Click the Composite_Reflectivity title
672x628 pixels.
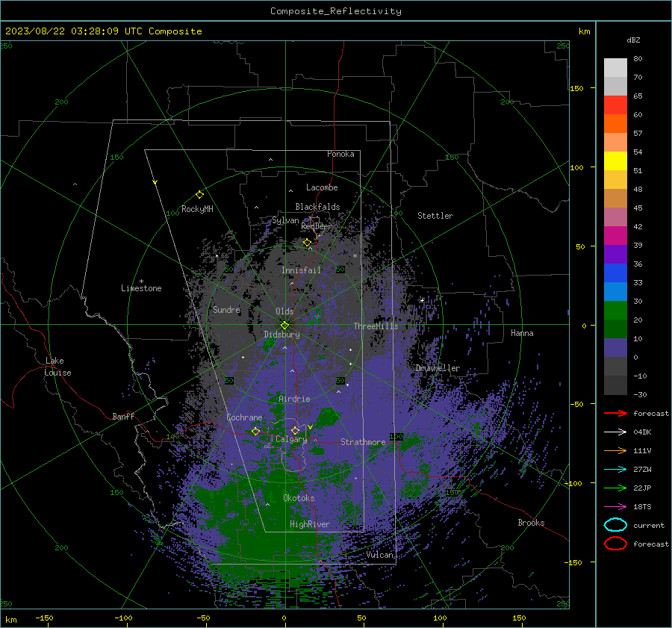tap(336, 11)
